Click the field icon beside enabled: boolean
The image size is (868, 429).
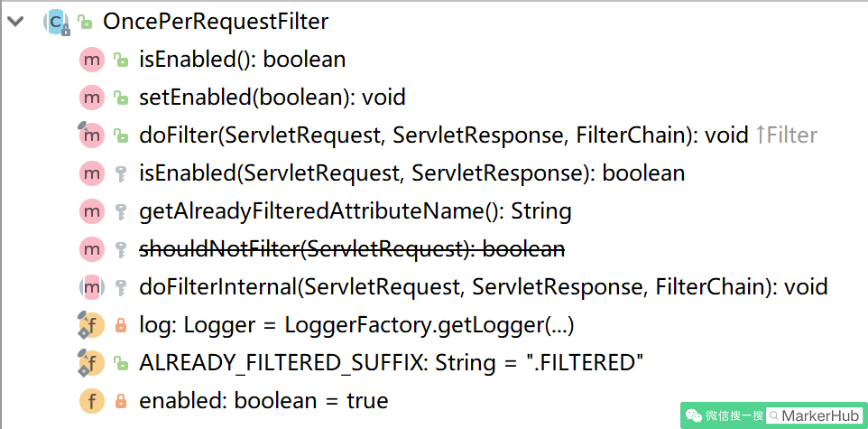pyautogui.click(x=91, y=401)
